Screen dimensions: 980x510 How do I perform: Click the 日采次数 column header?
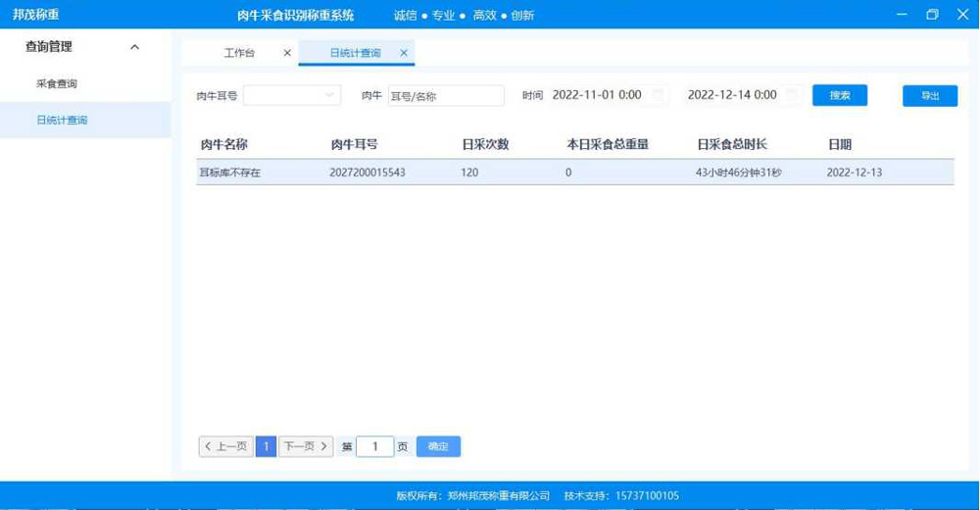(485, 144)
